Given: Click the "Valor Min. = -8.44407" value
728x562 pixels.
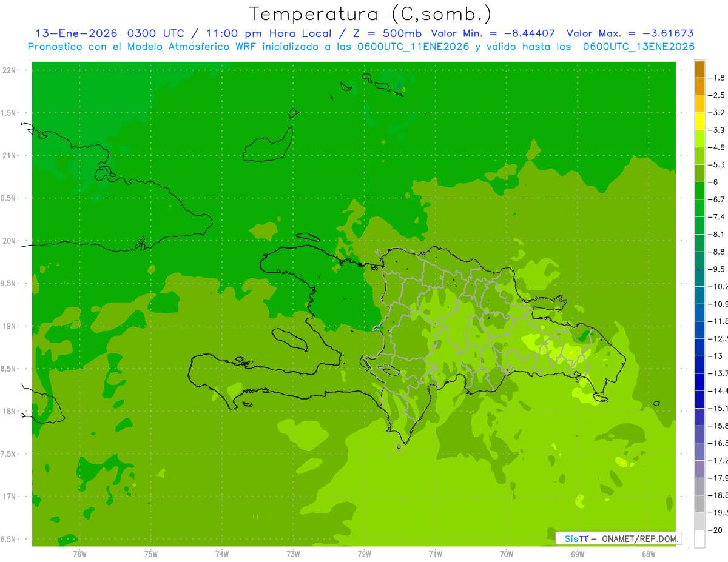Looking at the screenshot, I should tap(493, 33).
